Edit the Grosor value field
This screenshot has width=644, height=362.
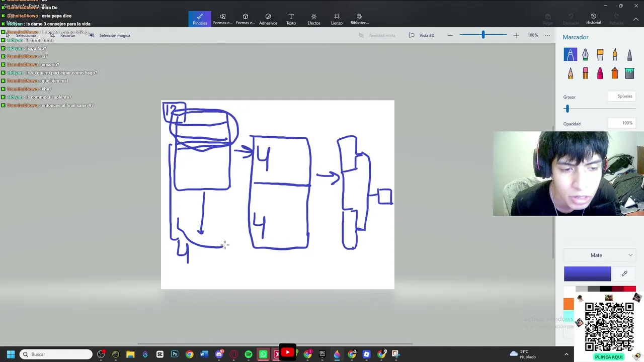[621, 96]
